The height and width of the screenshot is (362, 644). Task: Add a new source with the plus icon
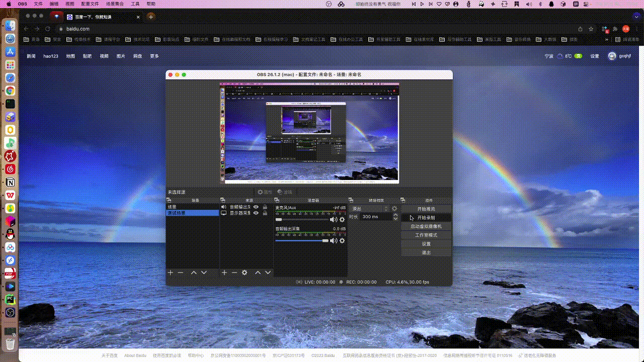point(224,273)
